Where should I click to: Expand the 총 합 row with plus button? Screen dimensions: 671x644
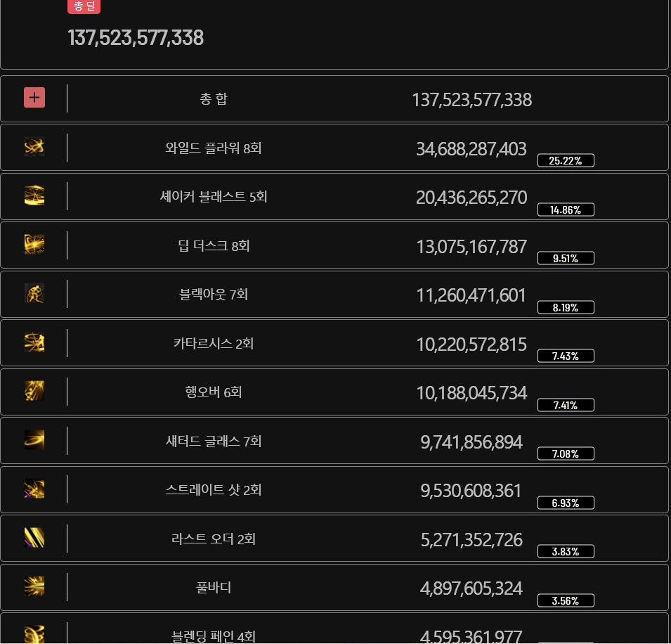(34, 98)
